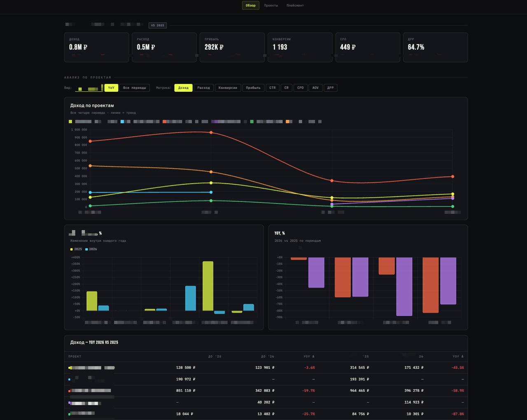Click the ДО '25 column header
The image size is (527, 420).
click(215, 357)
